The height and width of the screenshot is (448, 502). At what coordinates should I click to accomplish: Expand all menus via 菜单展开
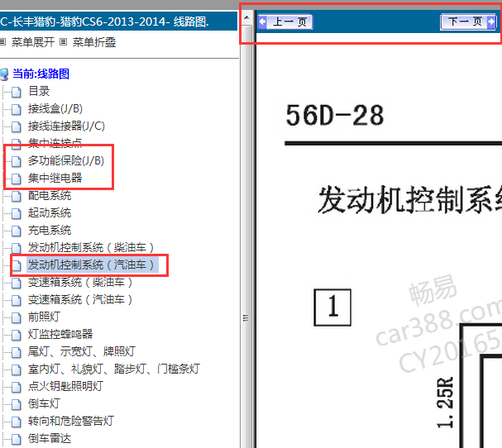(x=33, y=42)
